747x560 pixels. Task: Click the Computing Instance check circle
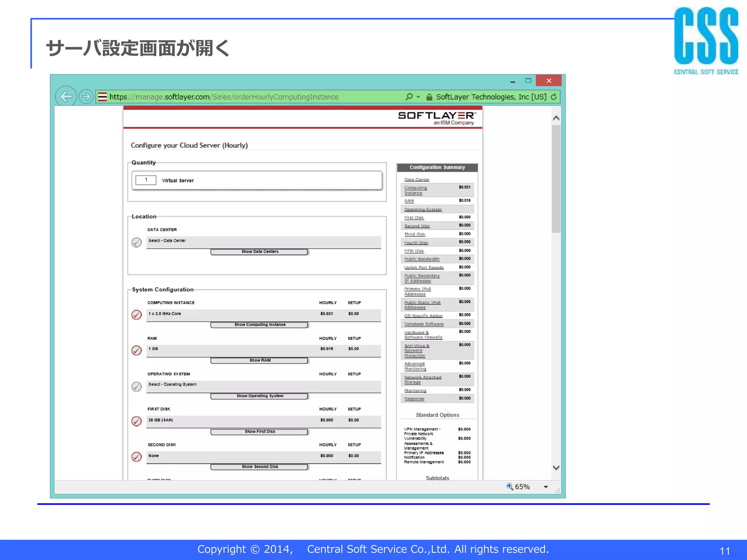pyautogui.click(x=136, y=315)
